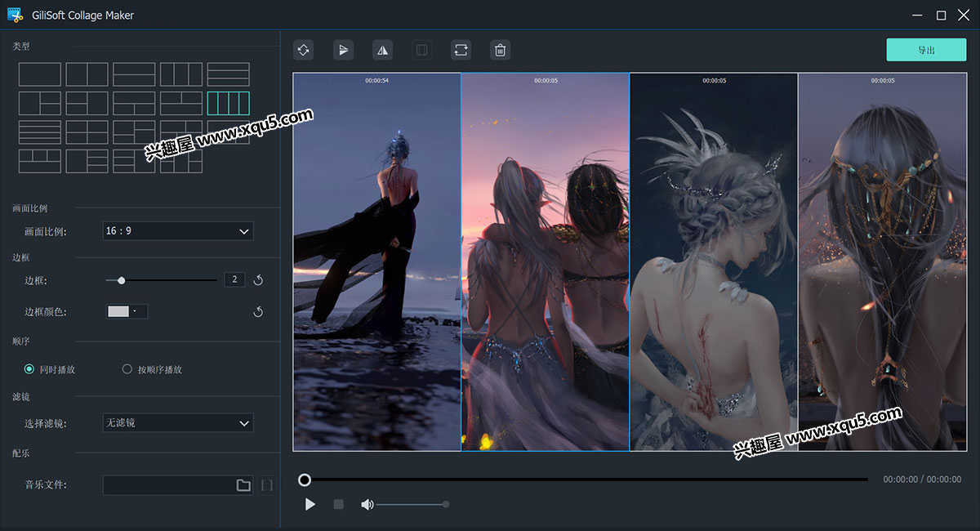Image resolution: width=980 pixels, height=531 pixels.
Task: Select the three vertical columns layout
Action: [181, 74]
